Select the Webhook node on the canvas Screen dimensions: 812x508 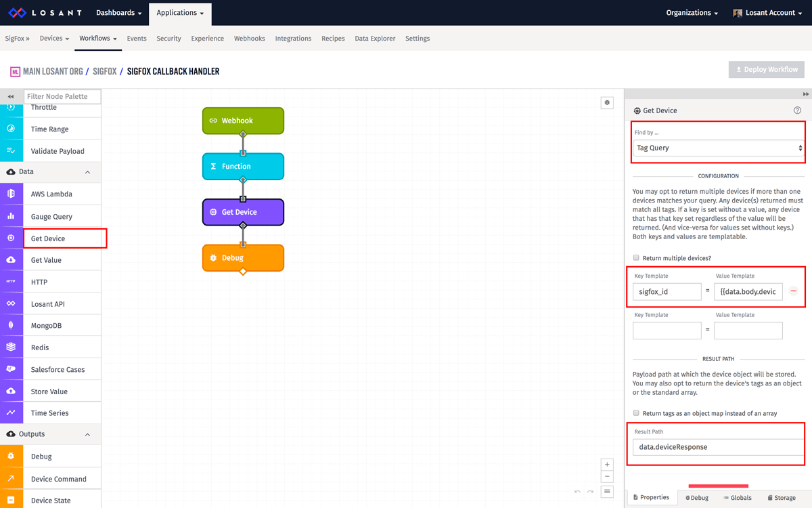click(x=243, y=121)
